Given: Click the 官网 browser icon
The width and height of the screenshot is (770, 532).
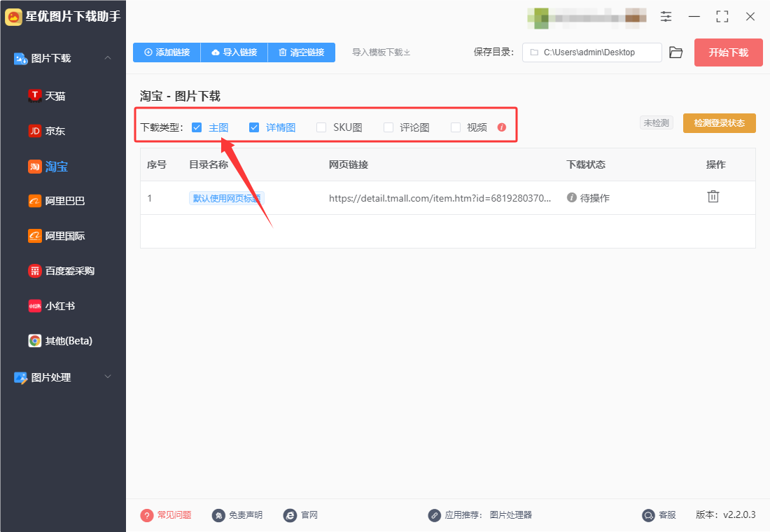Looking at the screenshot, I should pyautogui.click(x=290, y=515).
